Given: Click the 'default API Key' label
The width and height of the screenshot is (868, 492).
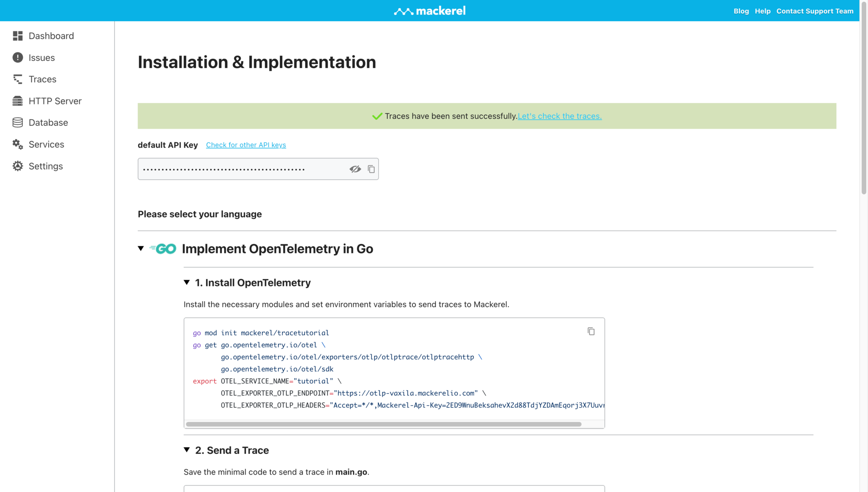Looking at the screenshot, I should pos(168,145).
